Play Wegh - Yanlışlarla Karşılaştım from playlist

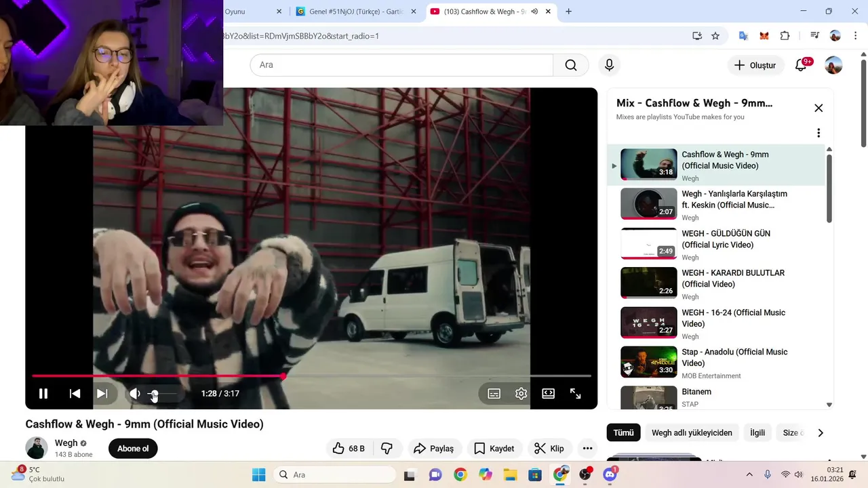tap(715, 205)
